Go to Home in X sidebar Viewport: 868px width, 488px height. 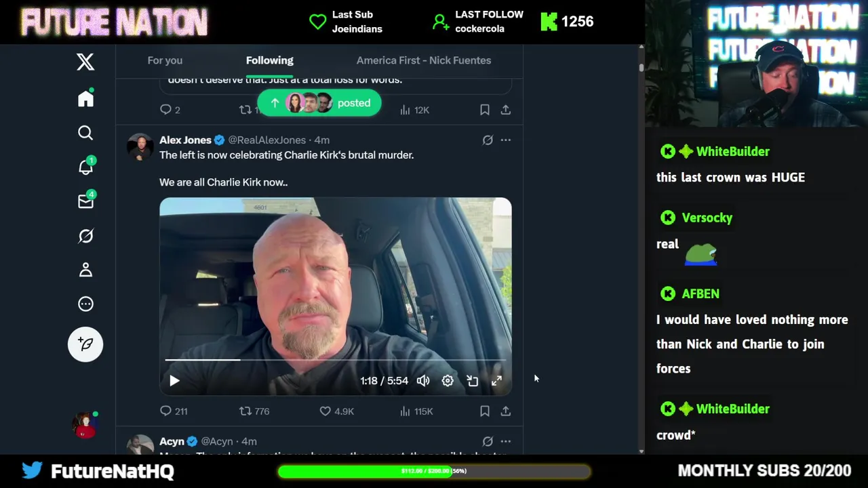[x=85, y=98]
